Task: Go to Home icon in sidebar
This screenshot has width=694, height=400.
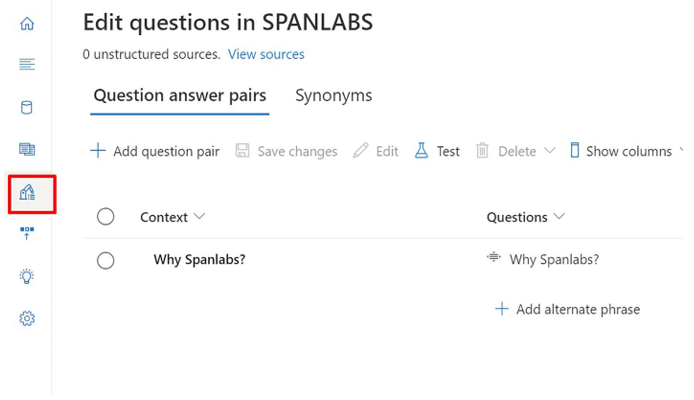Action: click(x=27, y=23)
